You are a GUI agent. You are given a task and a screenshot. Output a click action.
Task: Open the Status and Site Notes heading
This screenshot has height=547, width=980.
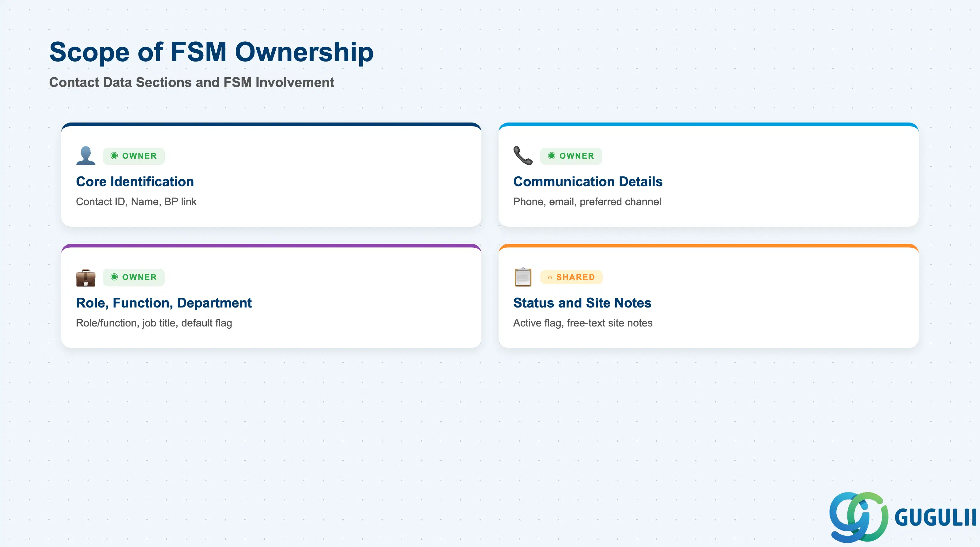point(582,303)
